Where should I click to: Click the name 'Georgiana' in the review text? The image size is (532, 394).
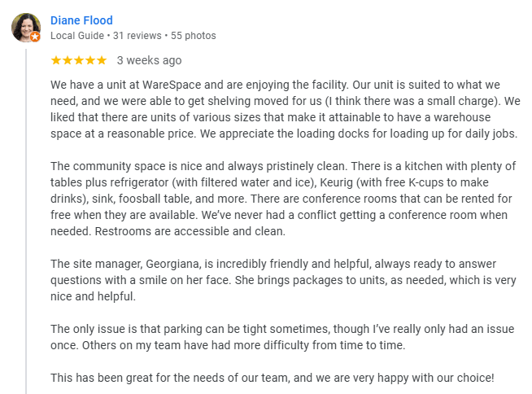point(172,264)
